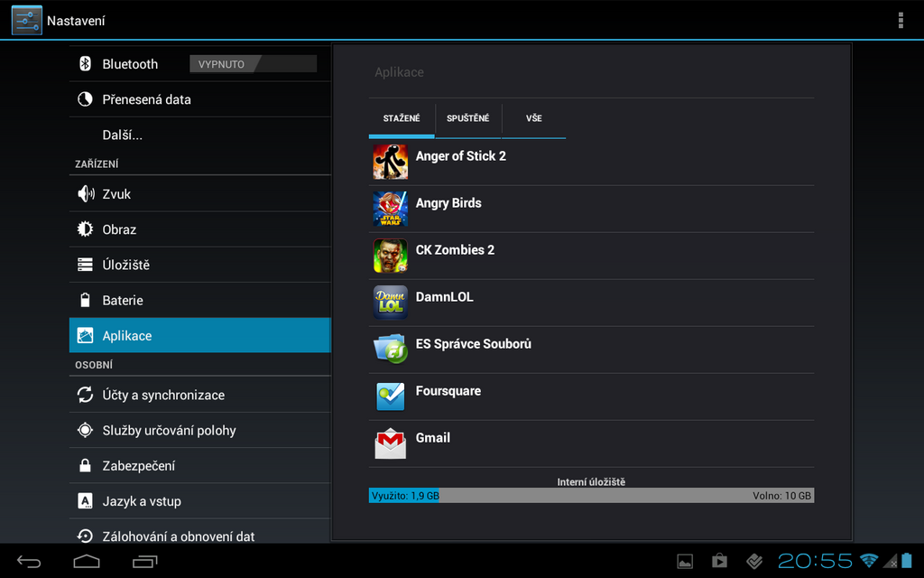Viewport: 924px width, 578px height.
Task: Open DamnLOL app icon
Action: tap(390, 303)
